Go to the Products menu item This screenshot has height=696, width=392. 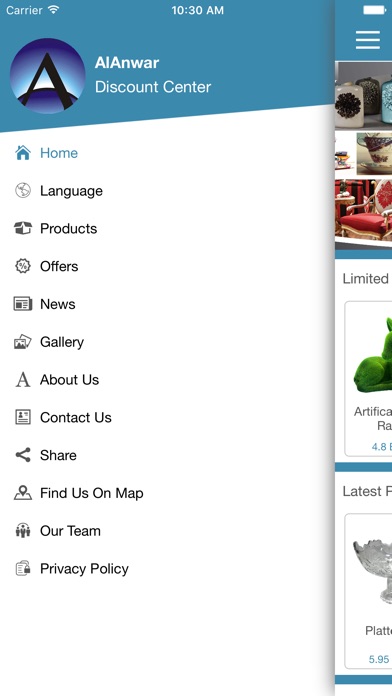(x=167, y=228)
